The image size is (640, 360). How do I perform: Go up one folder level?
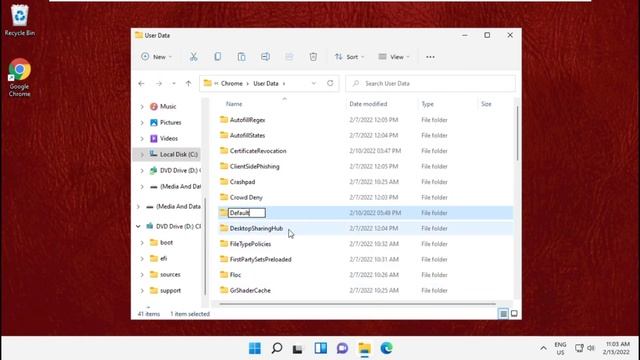(x=188, y=83)
